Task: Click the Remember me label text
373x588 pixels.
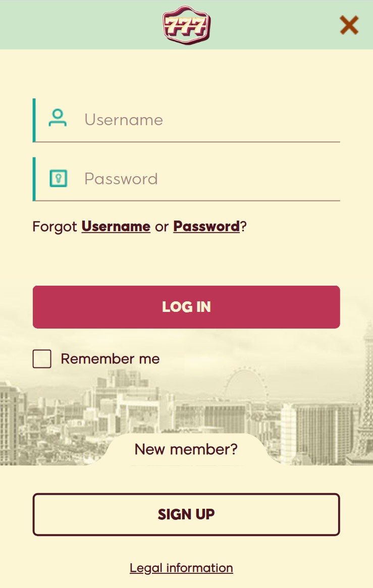Action: tap(110, 359)
